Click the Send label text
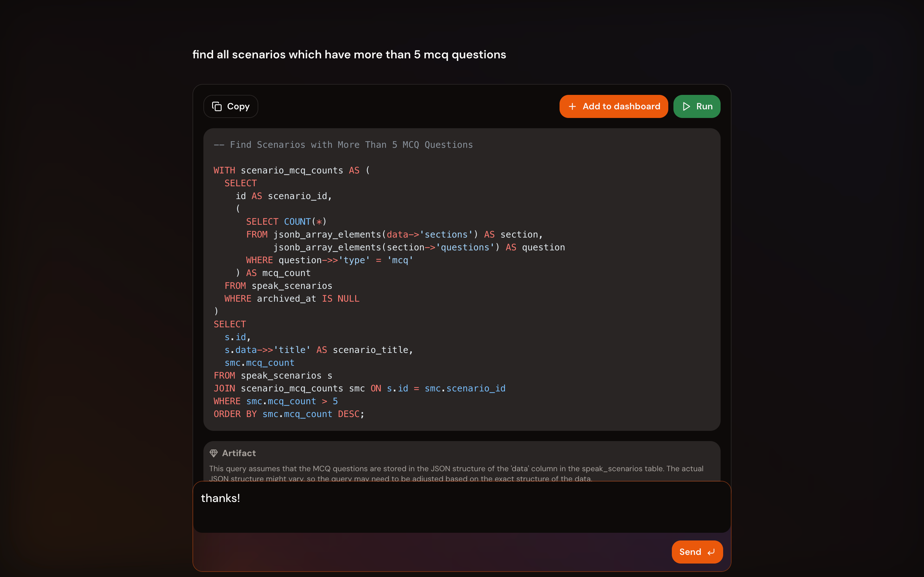The image size is (924, 577). click(x=690, y=552)
